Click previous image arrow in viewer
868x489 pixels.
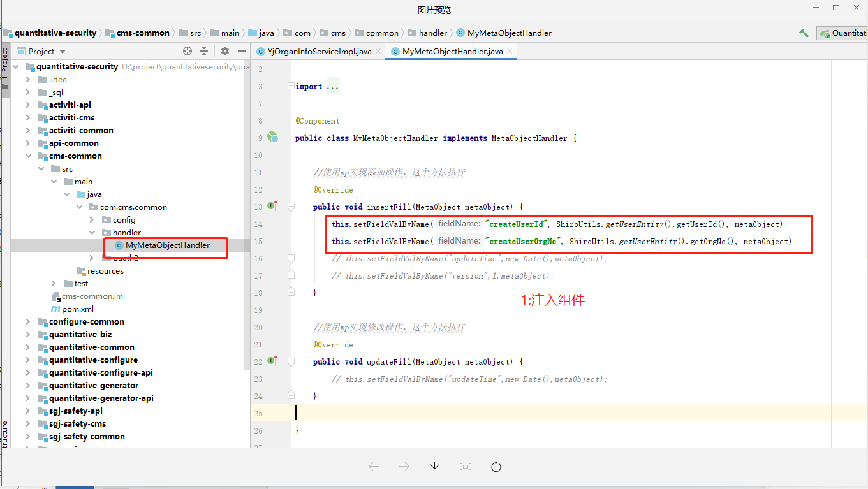pos(374,467)
